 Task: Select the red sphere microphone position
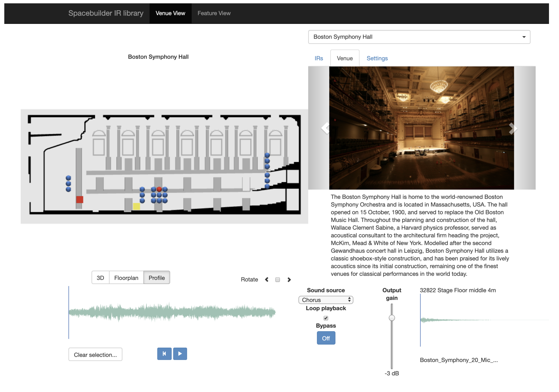(159, 189)
